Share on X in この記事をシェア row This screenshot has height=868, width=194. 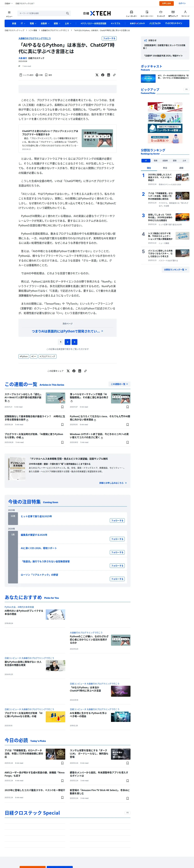pyautogui.click(x=68, y=371)
